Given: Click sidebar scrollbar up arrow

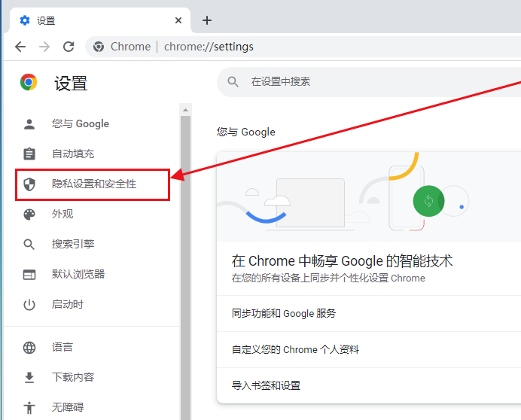Looking at the screenshot, I should (x=186, y=110).
